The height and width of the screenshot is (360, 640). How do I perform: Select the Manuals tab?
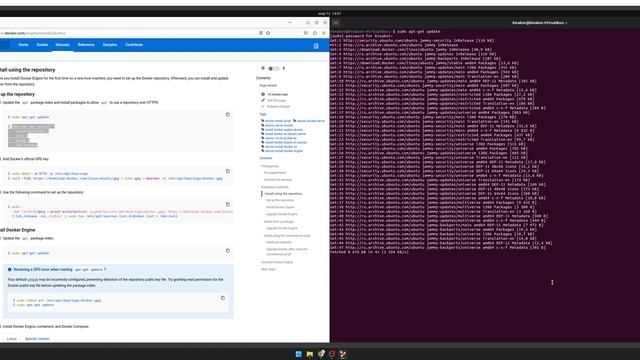(x=62, y=45)
